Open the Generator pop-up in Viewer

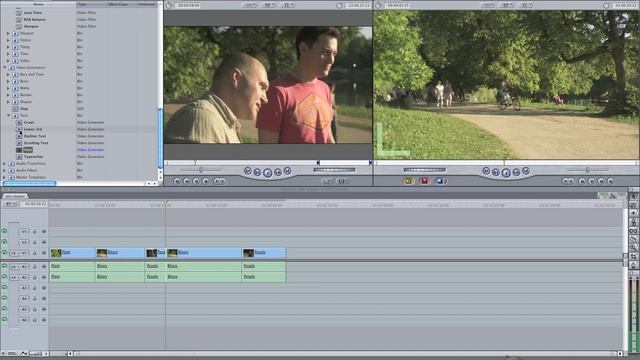342,181
